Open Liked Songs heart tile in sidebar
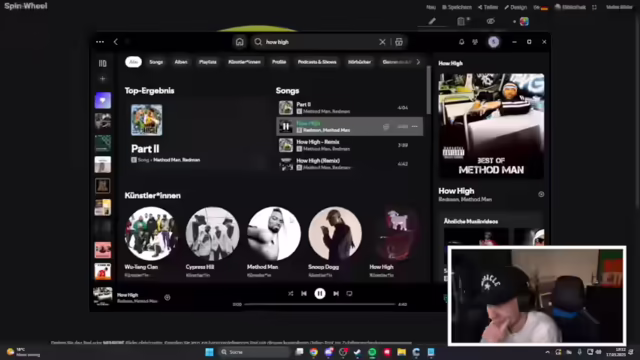This screenshot has width=640, height=360. [x=103, y=100]
